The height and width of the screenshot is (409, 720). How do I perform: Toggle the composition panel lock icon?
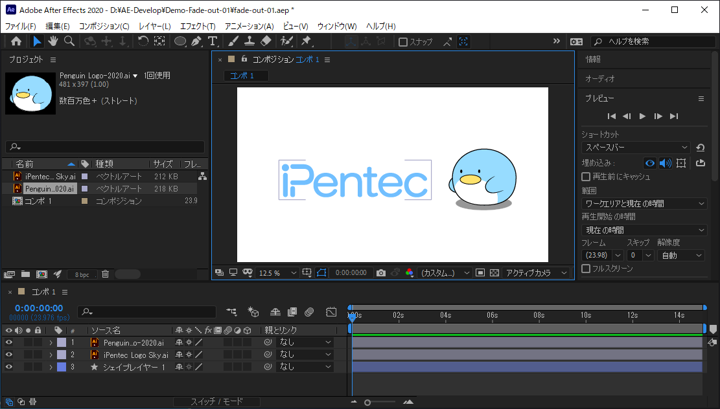click(x=244, y=59)
